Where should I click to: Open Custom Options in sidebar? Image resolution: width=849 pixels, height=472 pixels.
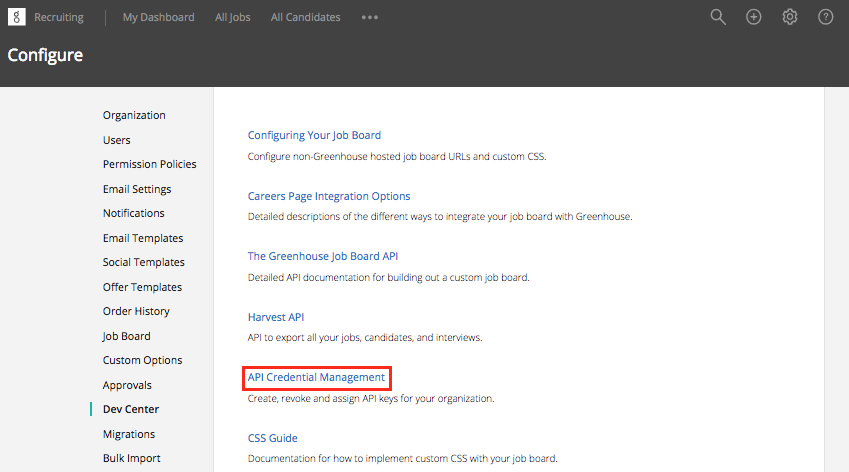coord(142,360)
